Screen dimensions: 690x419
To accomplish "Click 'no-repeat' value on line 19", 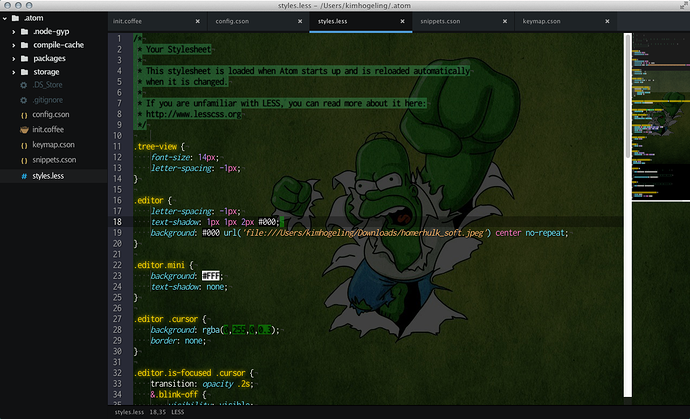I will click(545, 233).
